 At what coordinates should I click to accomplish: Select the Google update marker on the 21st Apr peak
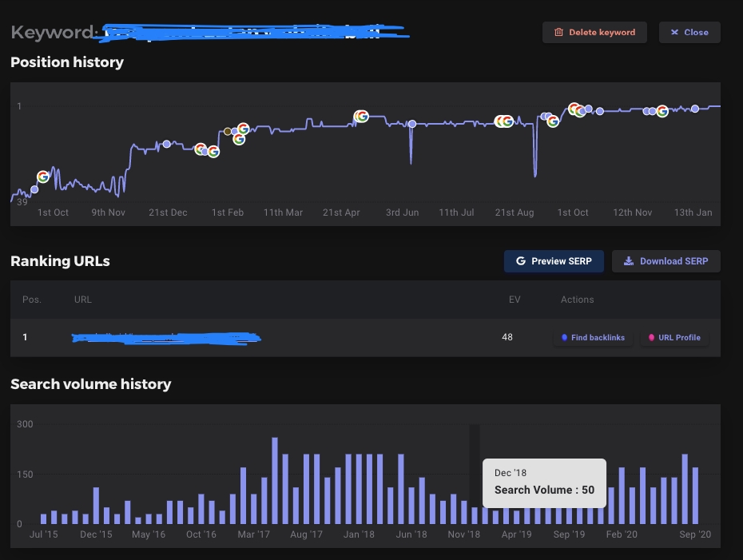[x=362, y=116]
